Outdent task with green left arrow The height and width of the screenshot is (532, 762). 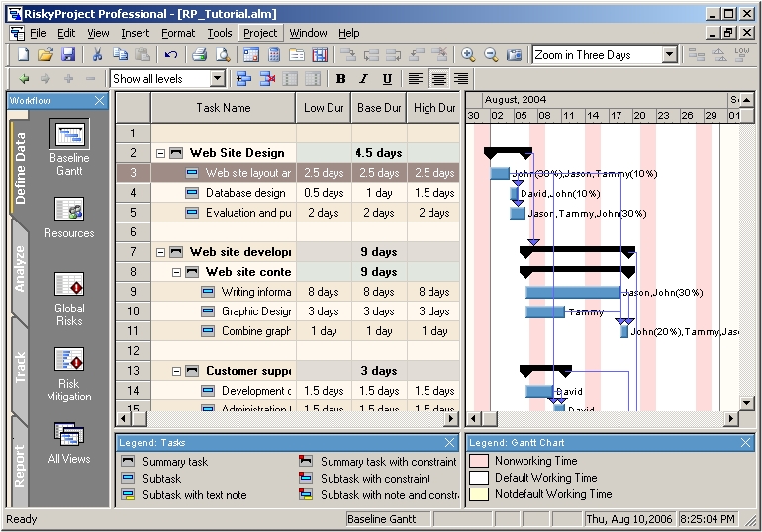click(x=24, y=79)
